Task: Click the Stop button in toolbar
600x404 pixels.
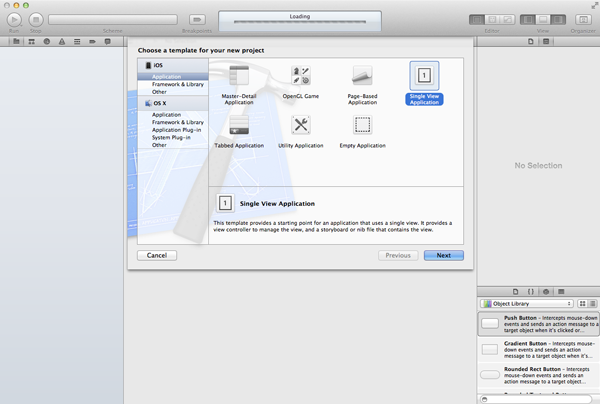Action: pos(36,20)
